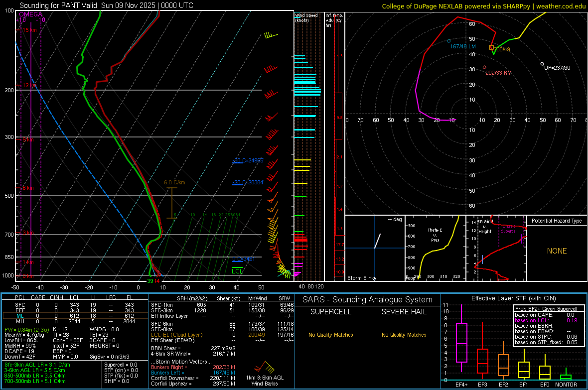Click the NONE Potential Hazard Type label
The image size is (588, 390).
pos(557,251)
